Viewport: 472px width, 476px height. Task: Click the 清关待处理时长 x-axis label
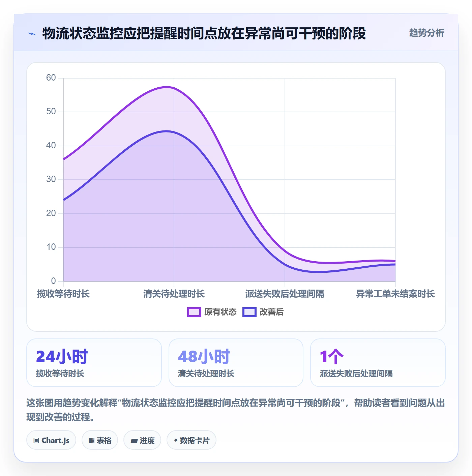(174, 294)
